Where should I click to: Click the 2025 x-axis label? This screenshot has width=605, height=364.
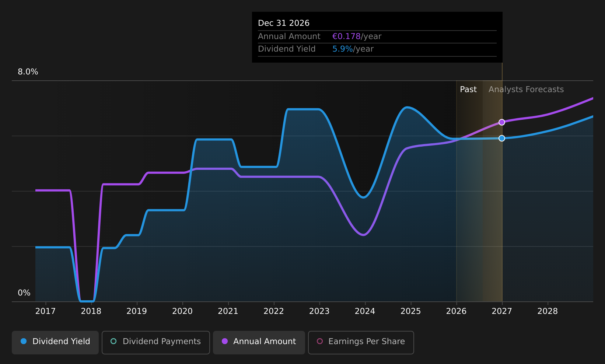click(411, 311)
